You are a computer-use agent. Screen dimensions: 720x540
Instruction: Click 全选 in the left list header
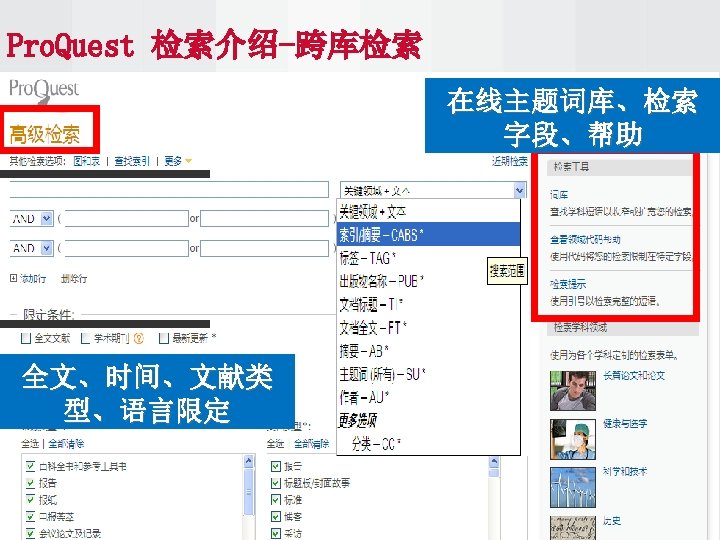(30, 444)
